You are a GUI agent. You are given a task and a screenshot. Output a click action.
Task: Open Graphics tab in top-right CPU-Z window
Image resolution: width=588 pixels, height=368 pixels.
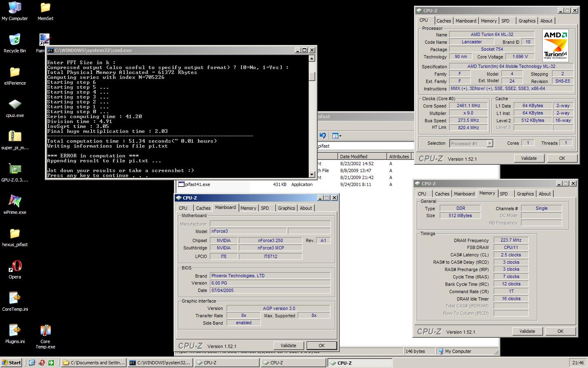pos(527,21)
